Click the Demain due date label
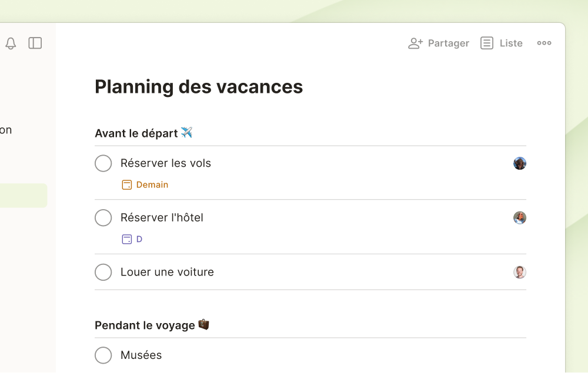This screenshot has width=588, height=373. [152, 185]
